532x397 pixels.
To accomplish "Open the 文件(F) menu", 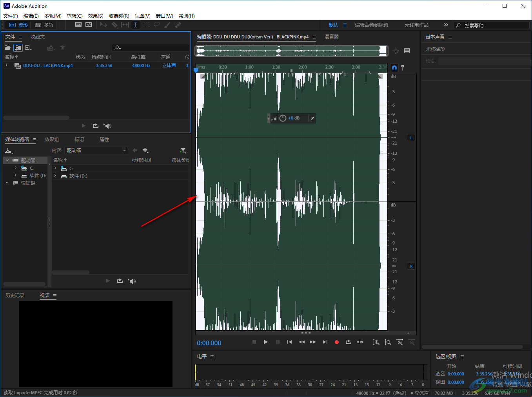I will click(11, 16).
